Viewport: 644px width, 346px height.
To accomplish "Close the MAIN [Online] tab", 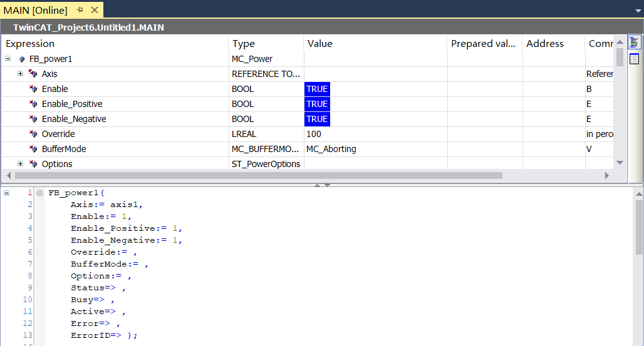I will click(95, 10).
